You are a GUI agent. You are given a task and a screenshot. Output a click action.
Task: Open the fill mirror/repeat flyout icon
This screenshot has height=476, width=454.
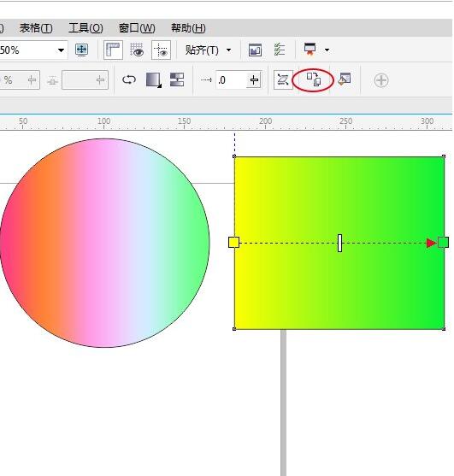[154, 80]
